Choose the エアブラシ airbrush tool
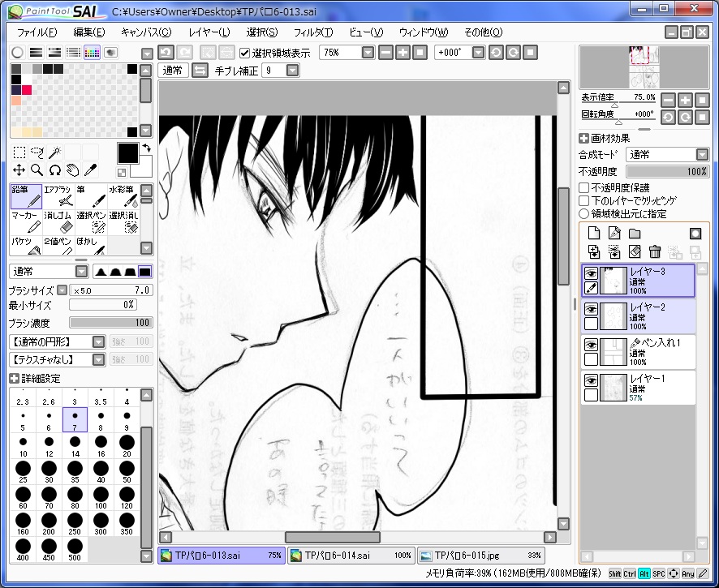Image resolution: width=719 pixels, height=588 pixels. coord(58,196)
